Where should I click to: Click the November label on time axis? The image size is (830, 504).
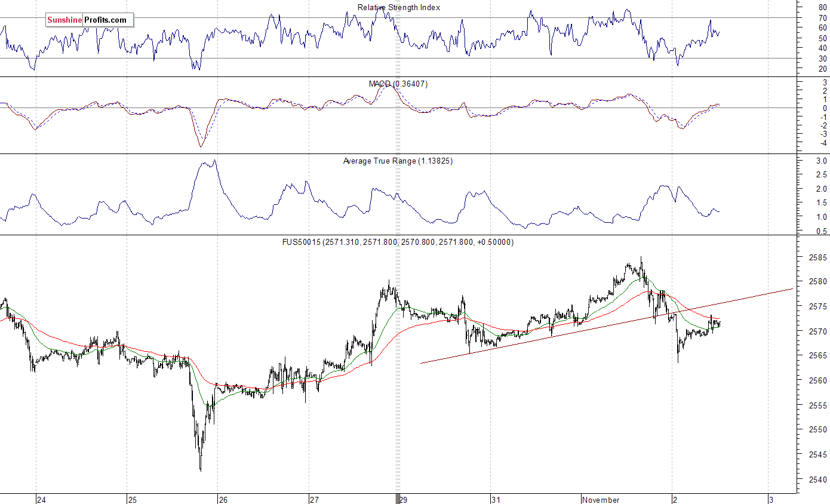[x=601, y=500]
